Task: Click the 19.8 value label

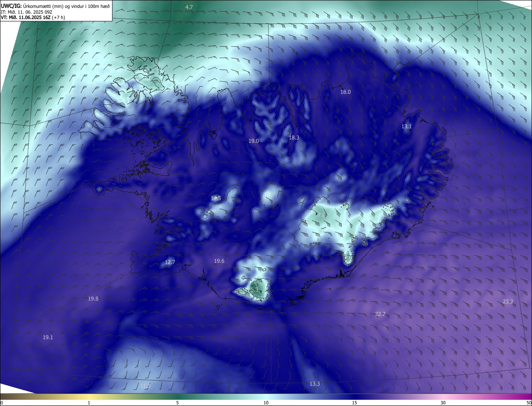Action: coord(94,299)
